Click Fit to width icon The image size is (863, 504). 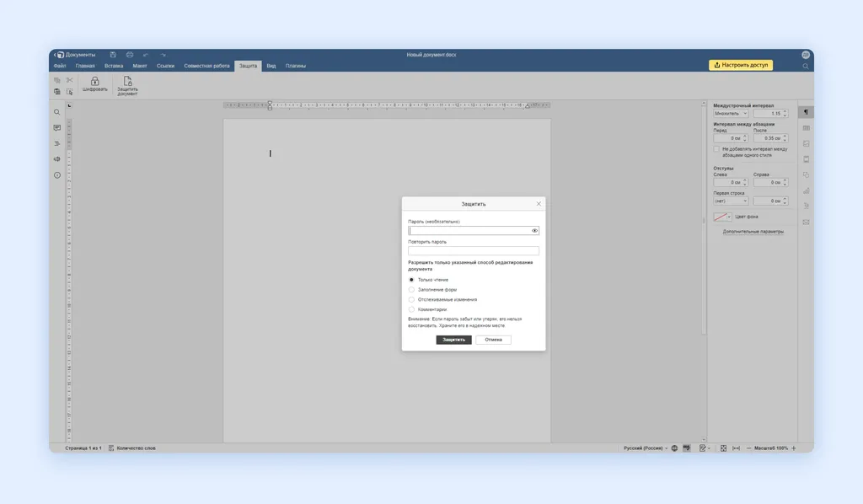[736, 448]
